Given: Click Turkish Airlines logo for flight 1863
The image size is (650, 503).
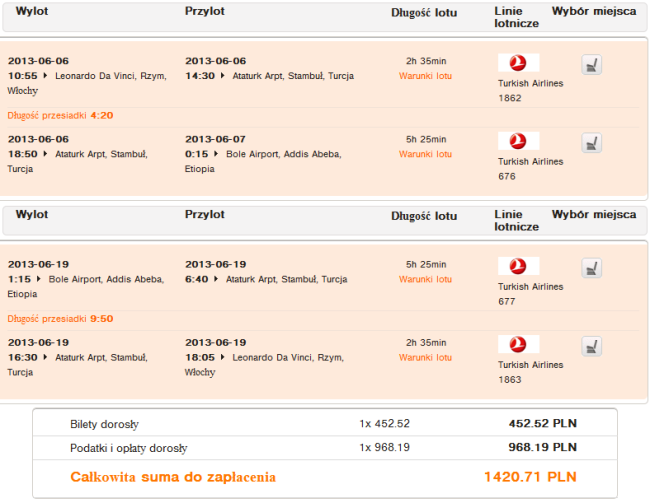Looking at the screenshot, I should tap(518, 344).
